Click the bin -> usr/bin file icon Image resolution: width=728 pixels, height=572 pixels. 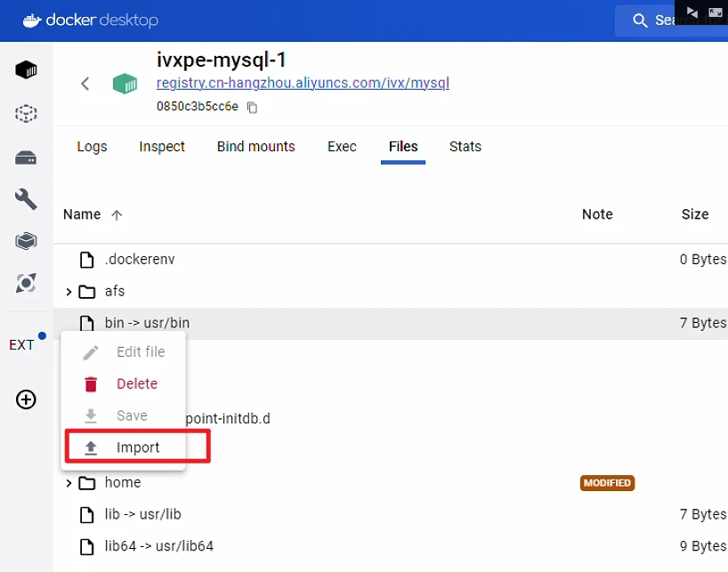tap(87, 323)
